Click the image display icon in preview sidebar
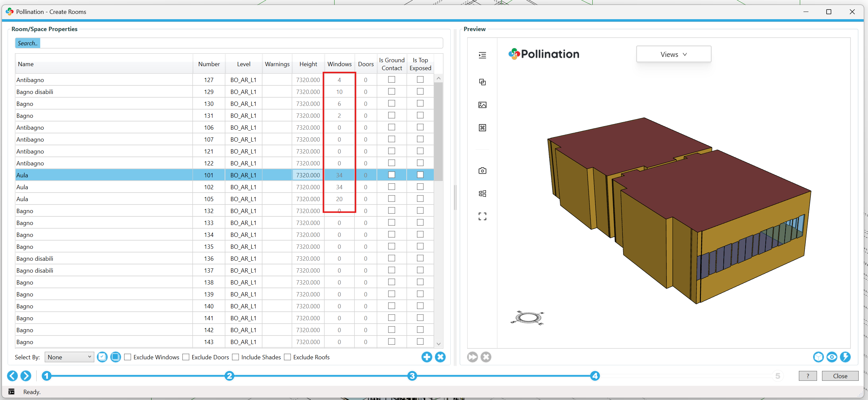 482,105
